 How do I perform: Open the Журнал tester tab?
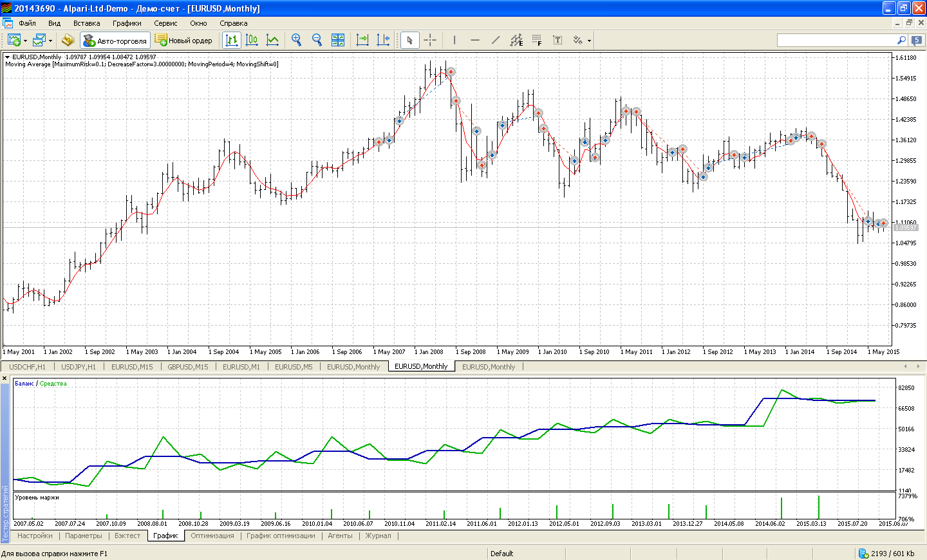point(378,536)
